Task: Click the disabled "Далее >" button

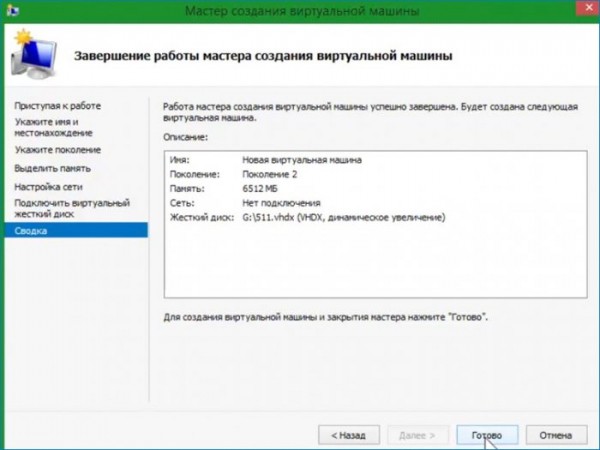Action: (417, 435)
